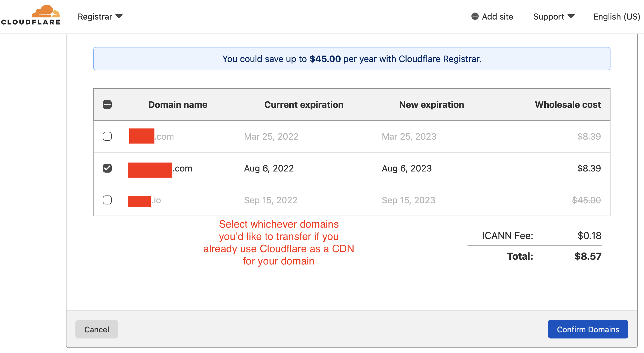Click the New expiration column header
Screen dimensions: 644x353
point(431,105)
